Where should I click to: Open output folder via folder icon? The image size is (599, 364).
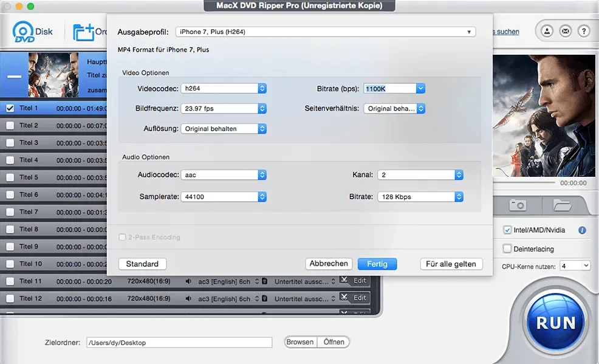562,205
